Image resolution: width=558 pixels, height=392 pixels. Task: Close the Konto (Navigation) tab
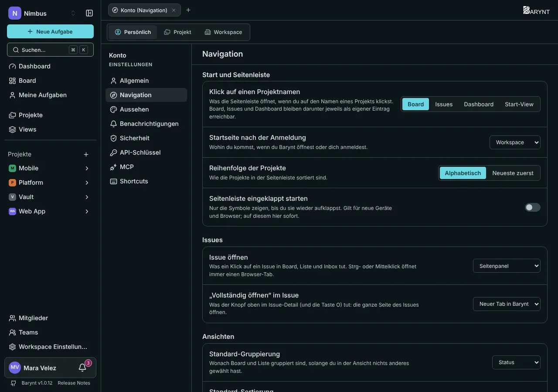point(174,10)
